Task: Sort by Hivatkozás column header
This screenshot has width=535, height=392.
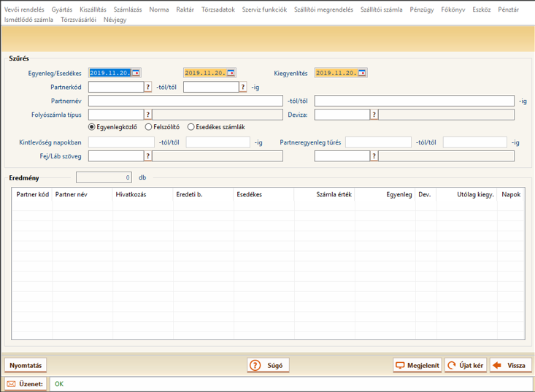Action: (x=143, y=194)
